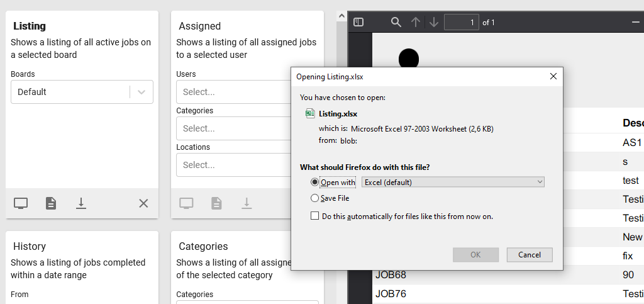Viewport: 644px width, 304px height.
Task: Clear the Listing card with X icon
Action: (x=143, y=203)
